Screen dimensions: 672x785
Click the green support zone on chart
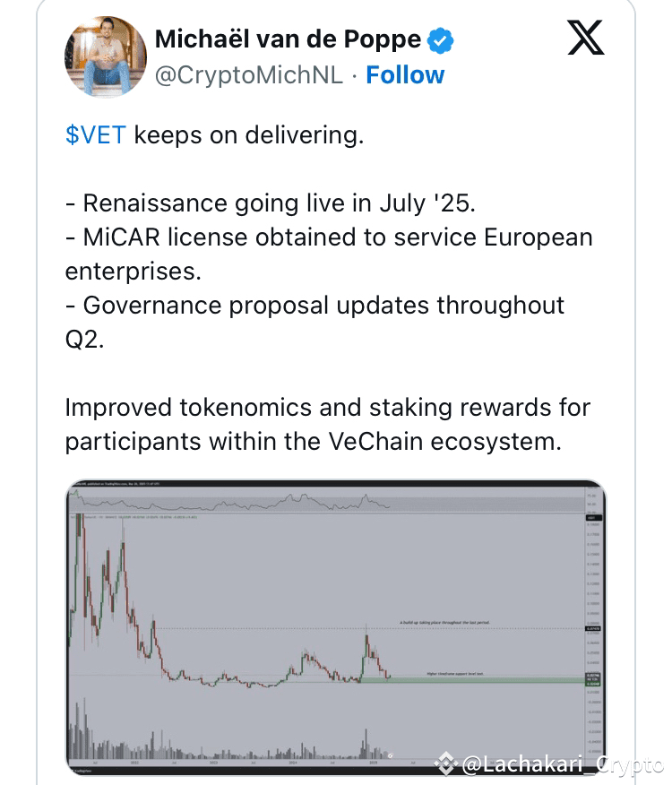point(484,679)
